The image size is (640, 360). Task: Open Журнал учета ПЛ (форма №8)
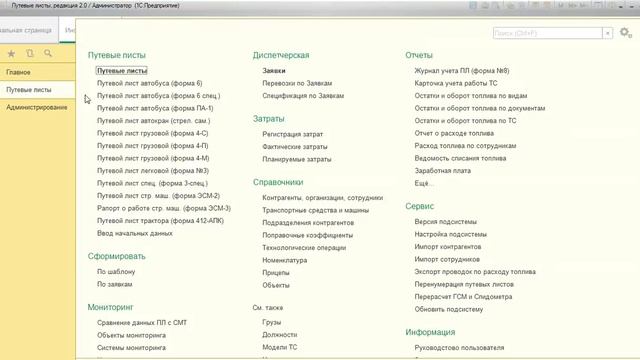462,71
